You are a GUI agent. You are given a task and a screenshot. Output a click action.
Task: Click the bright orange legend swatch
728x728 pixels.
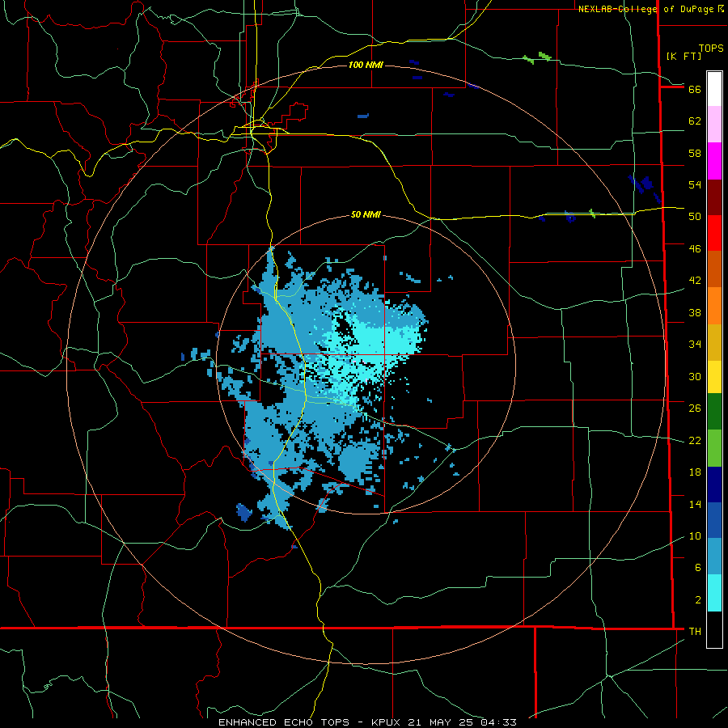click(714, 306)
